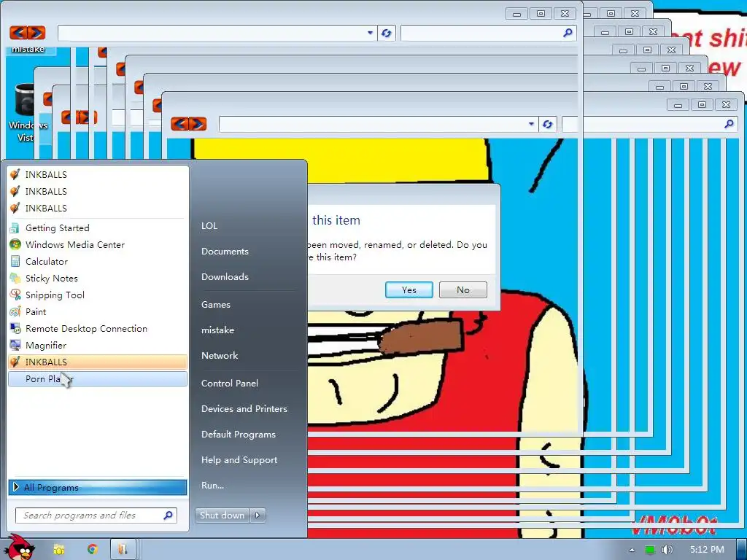The width and height of the screenshot is (747, 560).
Task: Click the Calculator icon
Action: 15,261
